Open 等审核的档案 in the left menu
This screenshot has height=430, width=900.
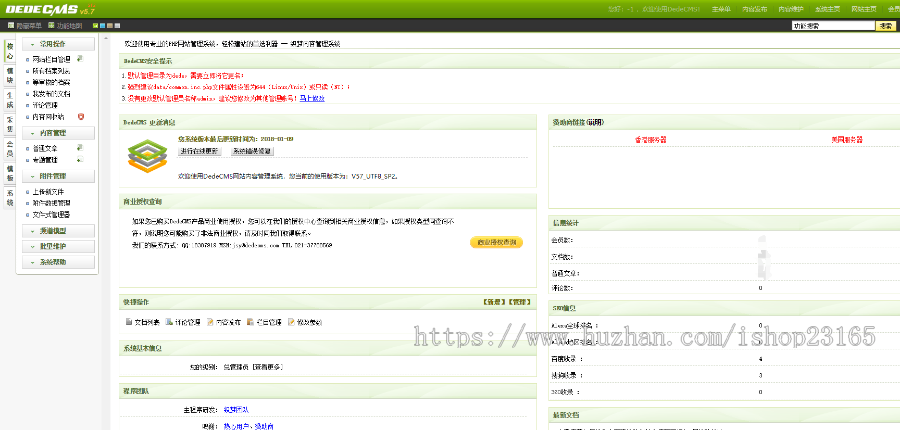[x=51, y=83]
